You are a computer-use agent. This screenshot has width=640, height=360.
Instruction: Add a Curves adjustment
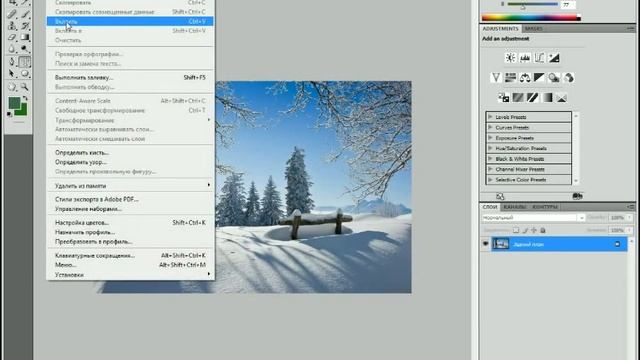point(539,58)
